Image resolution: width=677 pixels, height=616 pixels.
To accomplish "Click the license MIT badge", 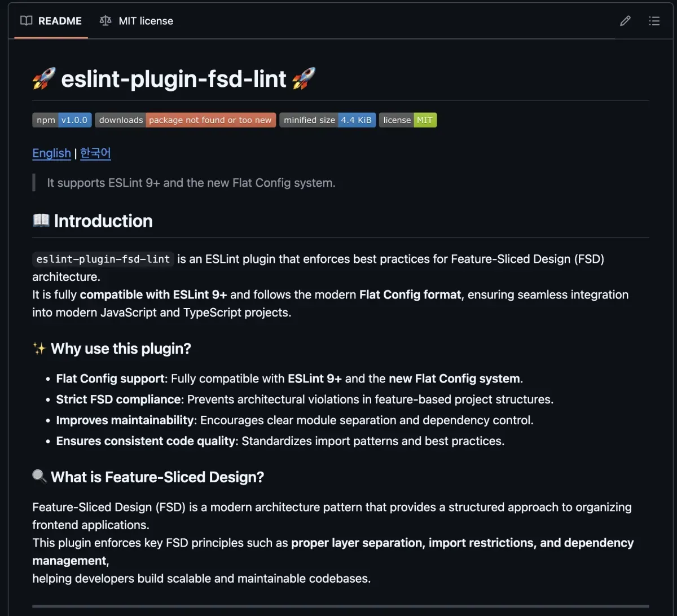I will [408, 120].
